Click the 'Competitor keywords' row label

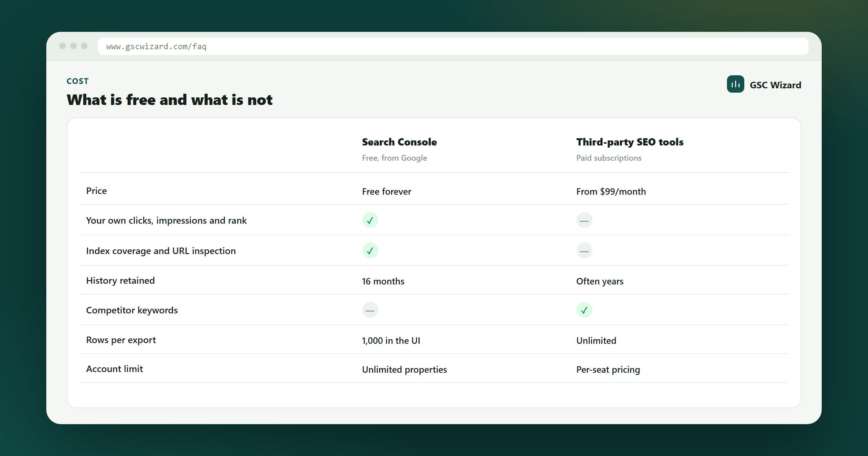click(132, 310)
